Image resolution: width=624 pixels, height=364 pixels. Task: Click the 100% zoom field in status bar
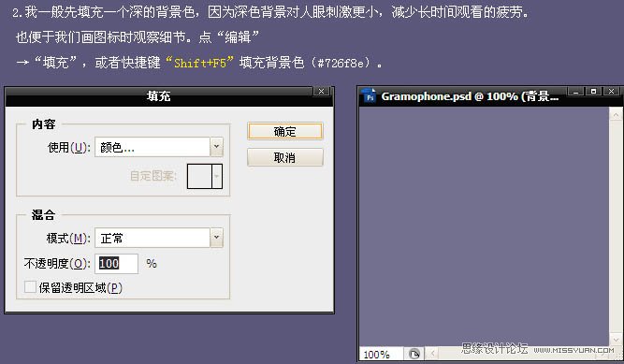click(x=381, y=354)
